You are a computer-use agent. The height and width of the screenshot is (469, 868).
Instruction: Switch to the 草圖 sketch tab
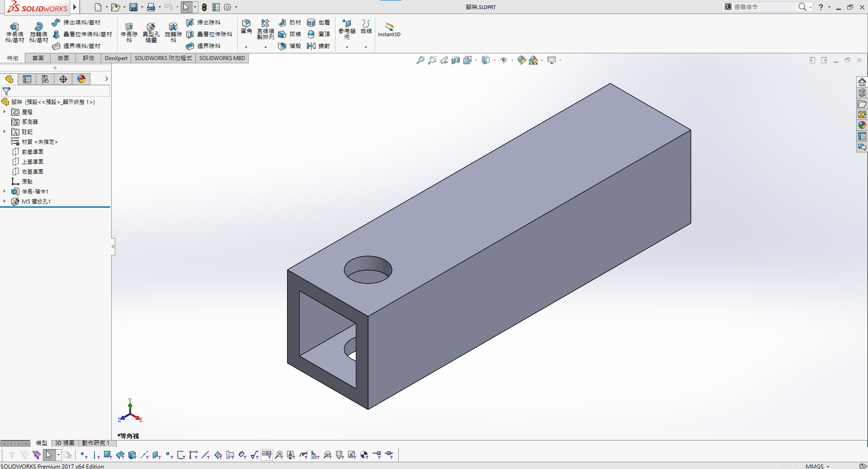pyautogui.click(x=38, y=58)
